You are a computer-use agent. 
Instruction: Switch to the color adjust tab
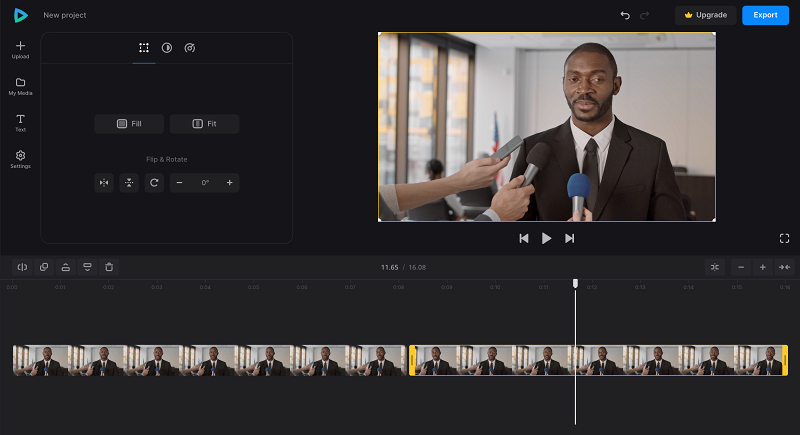click(x=167, y=48)
